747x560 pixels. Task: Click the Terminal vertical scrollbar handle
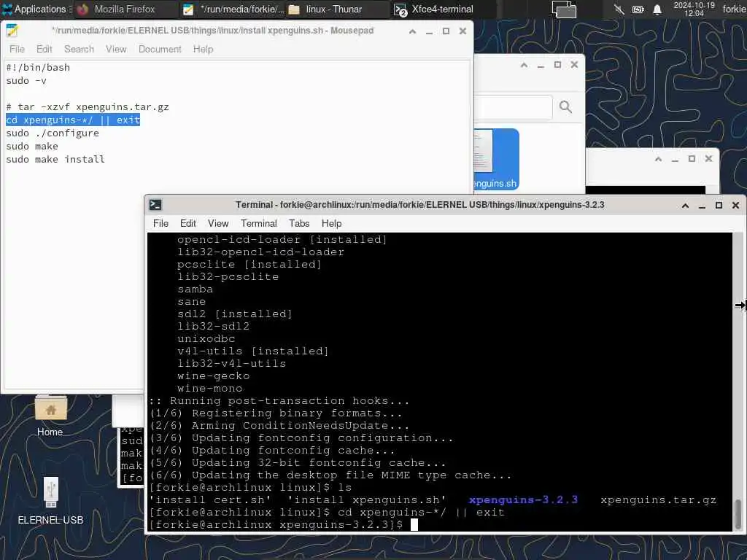click(738, 514)
